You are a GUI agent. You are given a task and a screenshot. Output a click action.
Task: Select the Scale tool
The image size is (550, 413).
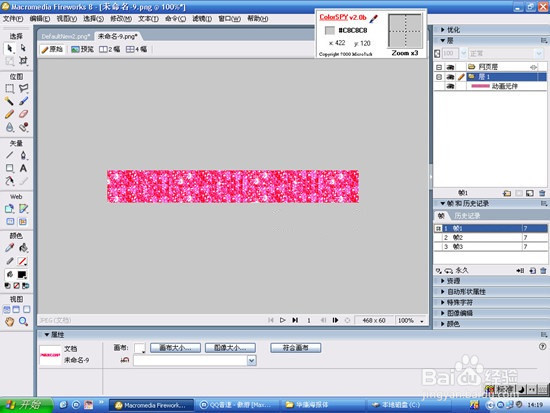[10, 61]
